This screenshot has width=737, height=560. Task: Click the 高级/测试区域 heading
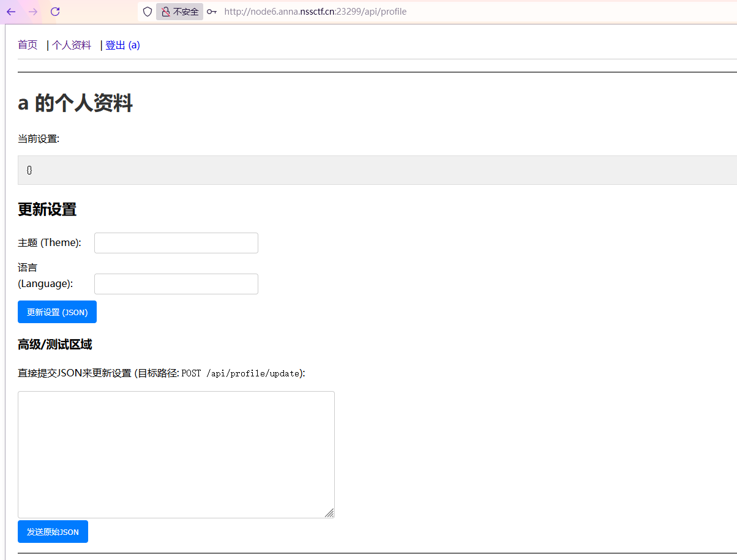55,345
